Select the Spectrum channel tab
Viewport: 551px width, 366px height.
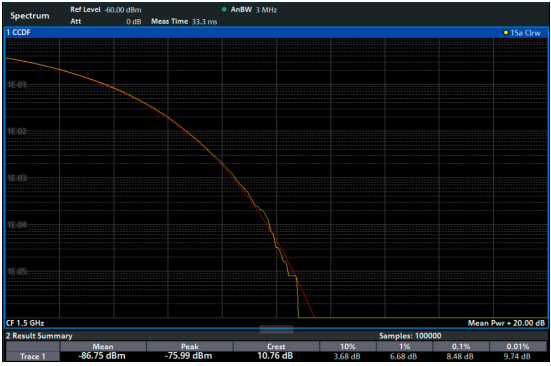point(30,16)
